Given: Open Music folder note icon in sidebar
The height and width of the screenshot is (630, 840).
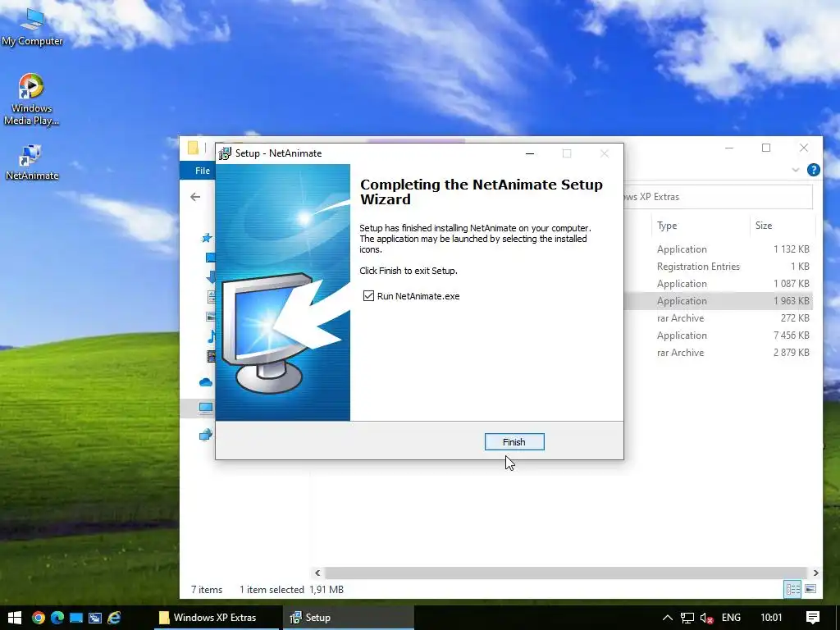Looking at the screenshot, I should point(211,336).
